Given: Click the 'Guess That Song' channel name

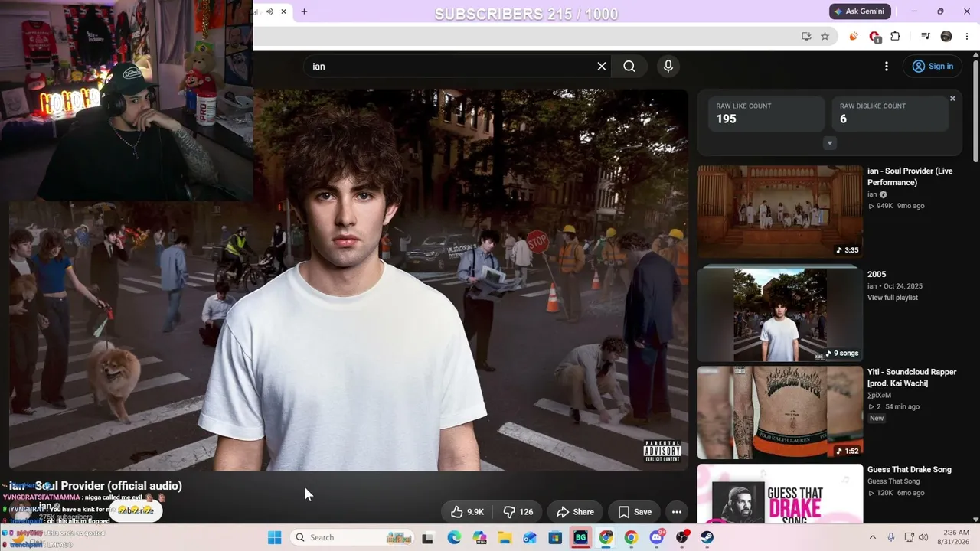Looking at the screenshot, I should 893,481.
